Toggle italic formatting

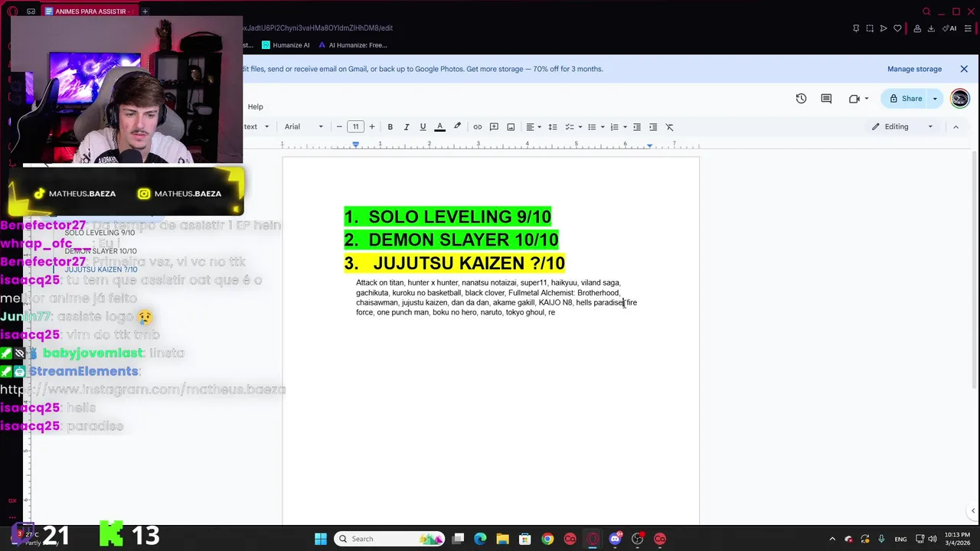[x=407, y=127]
